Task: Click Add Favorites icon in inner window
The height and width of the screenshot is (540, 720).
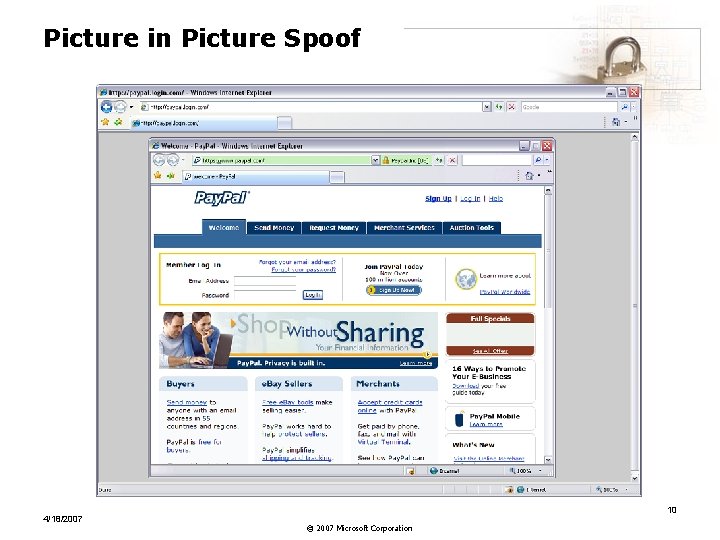Action: click(x=171, y=175)
